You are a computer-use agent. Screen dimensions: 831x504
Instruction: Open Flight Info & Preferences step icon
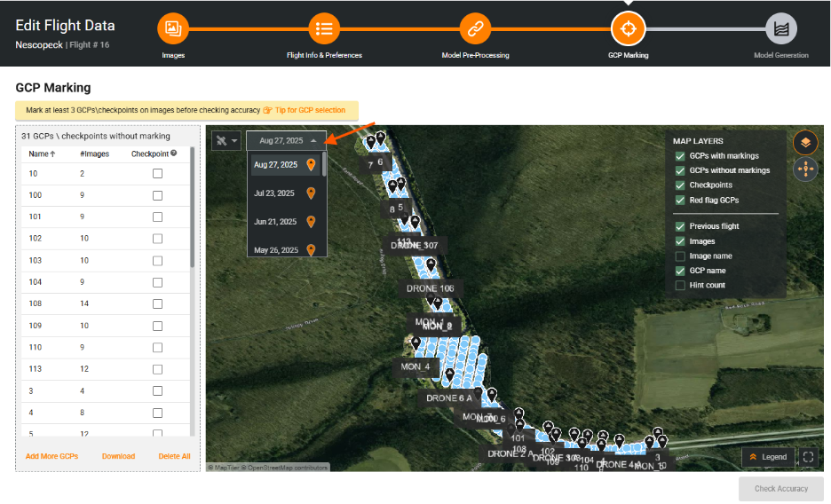pos(324,28)
